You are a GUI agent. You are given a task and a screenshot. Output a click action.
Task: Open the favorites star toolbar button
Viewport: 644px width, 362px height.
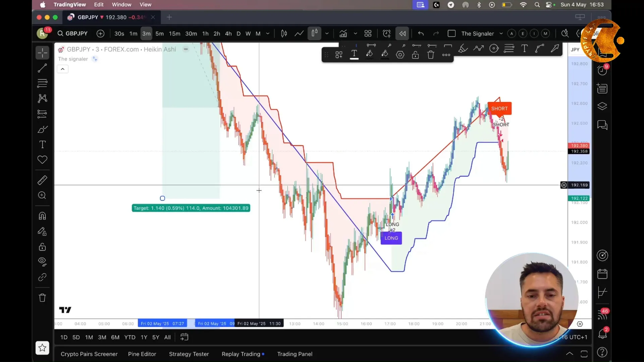pyautogui.click(x=42, y=348)
